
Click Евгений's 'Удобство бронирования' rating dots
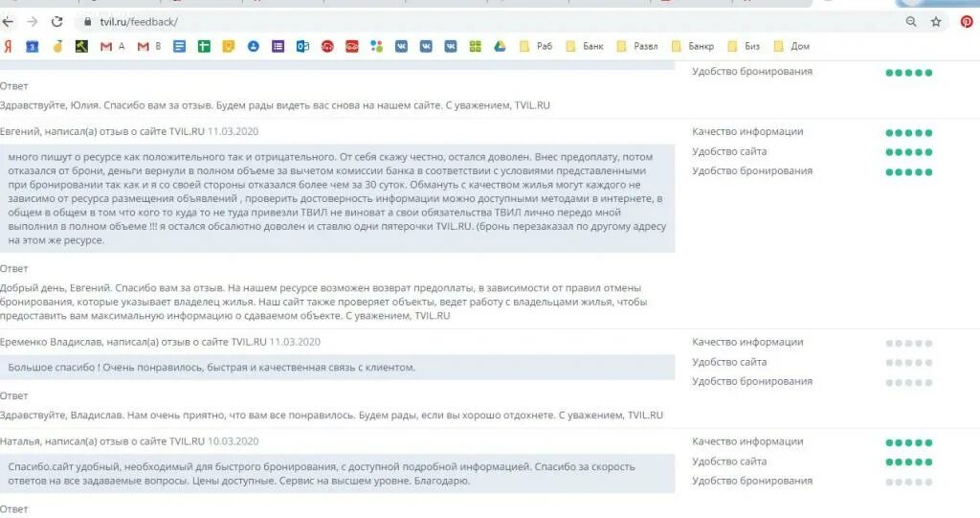click(909, 172)
